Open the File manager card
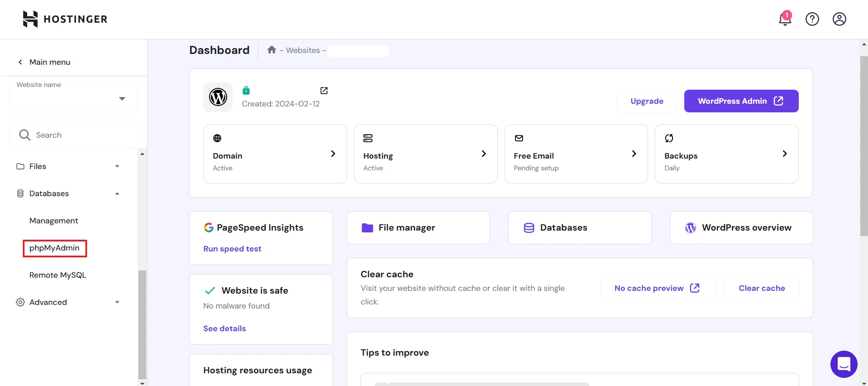Screen dimensions: 868x386 418,227
